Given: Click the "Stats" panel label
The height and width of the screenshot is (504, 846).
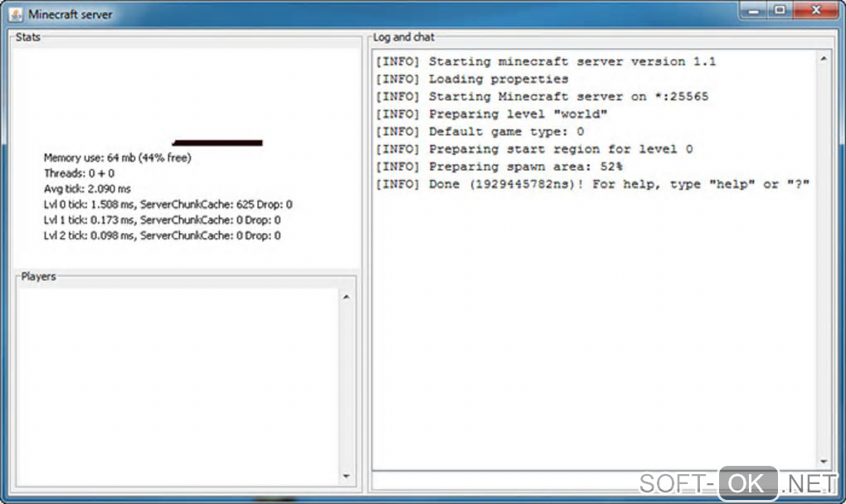Looking at the screenshot, I should pyautogui.click(x=28, y=37).
